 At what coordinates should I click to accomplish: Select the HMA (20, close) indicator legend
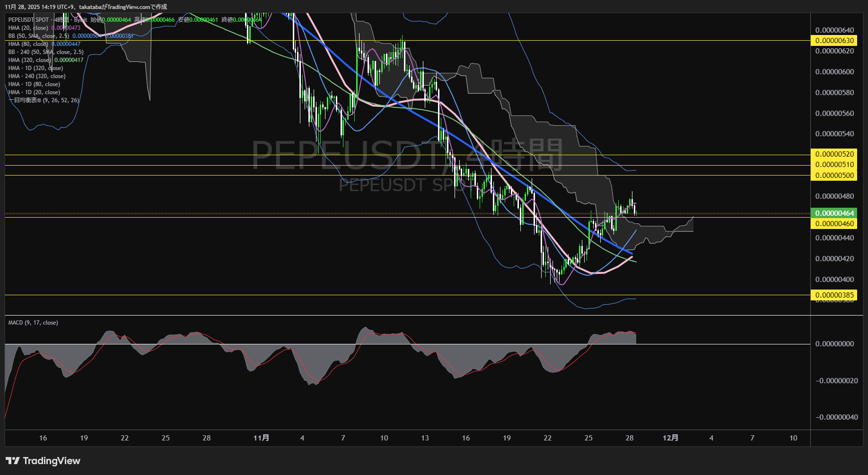28,28
